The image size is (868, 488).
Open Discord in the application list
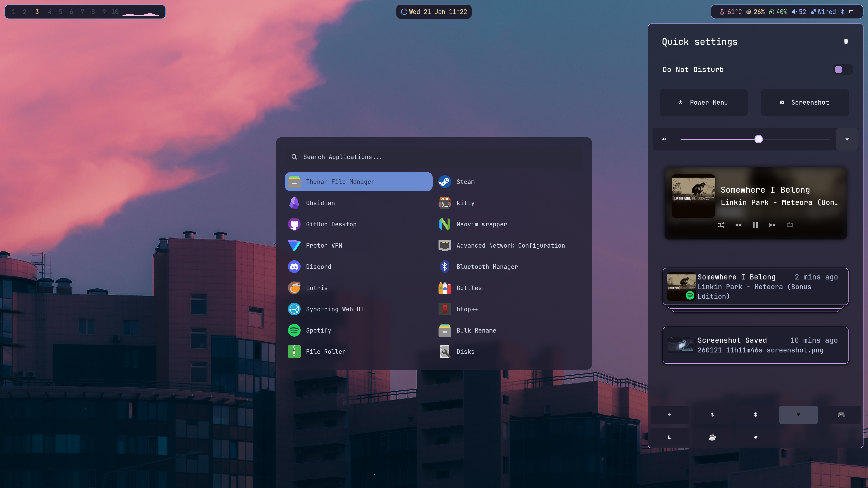coord(359,267)
